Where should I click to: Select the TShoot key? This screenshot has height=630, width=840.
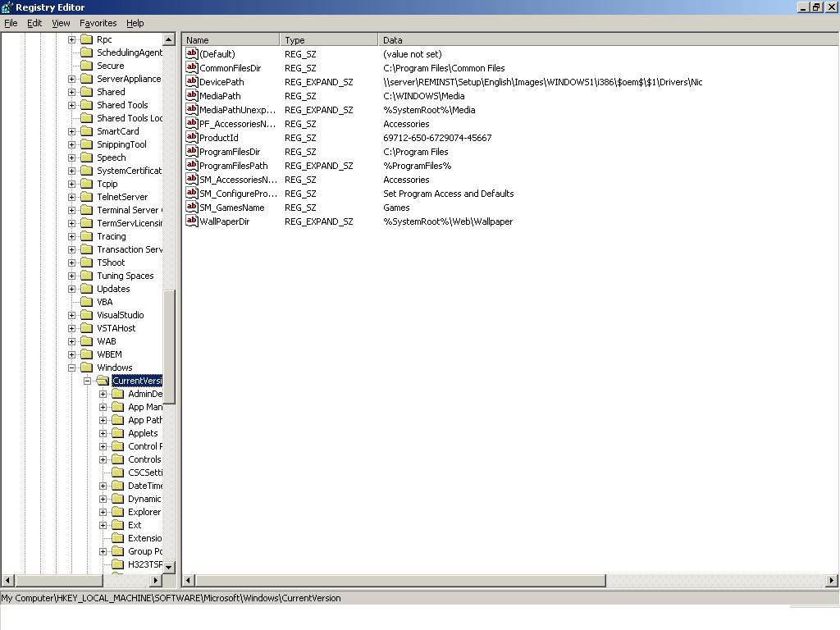click(x=111, y=262)
